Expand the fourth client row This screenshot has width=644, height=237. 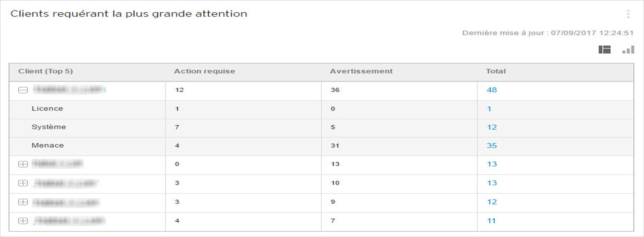point(23,202)
